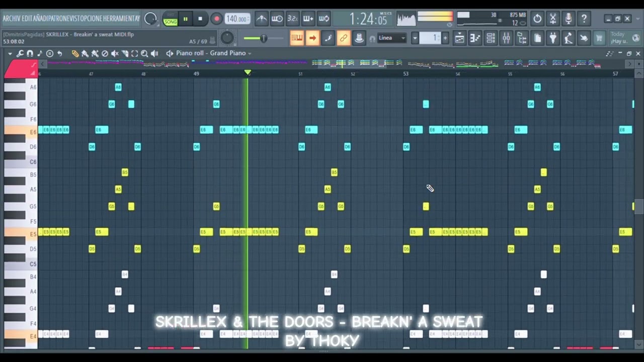This screenshot has width=644, height=362.
Task: Click the red record button
Action: 216,19
